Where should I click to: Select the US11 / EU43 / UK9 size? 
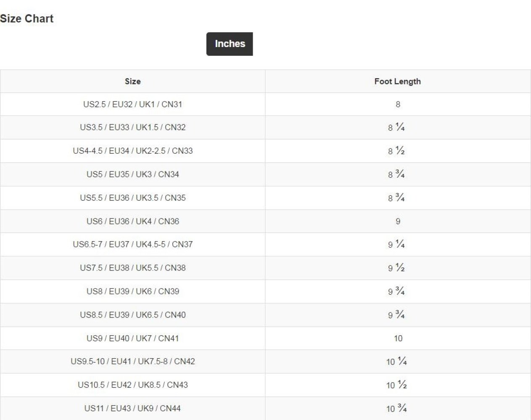click(132, 408)
